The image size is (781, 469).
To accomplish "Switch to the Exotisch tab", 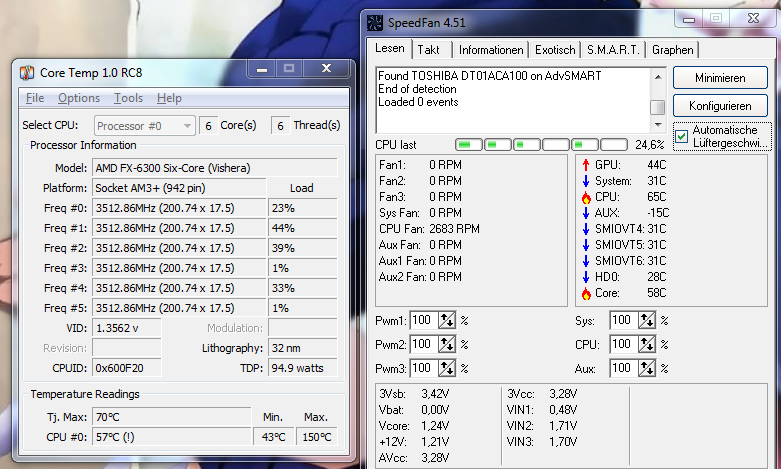I will (x=555, y=50).
